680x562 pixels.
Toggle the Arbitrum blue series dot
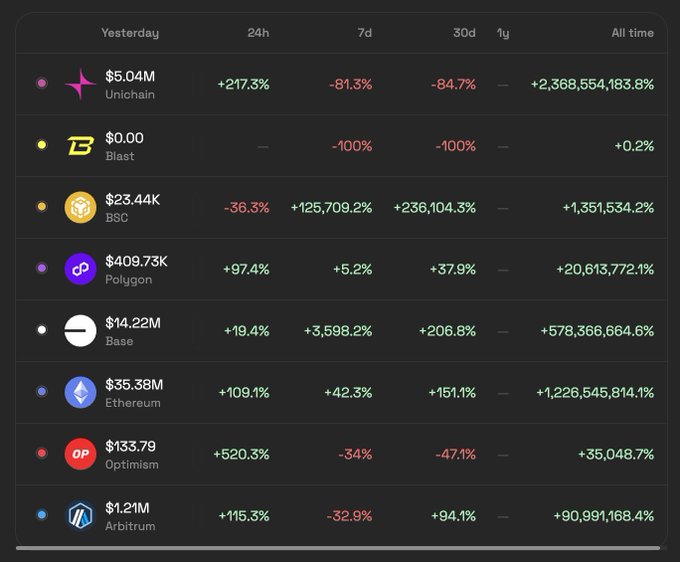pos(41,516)
